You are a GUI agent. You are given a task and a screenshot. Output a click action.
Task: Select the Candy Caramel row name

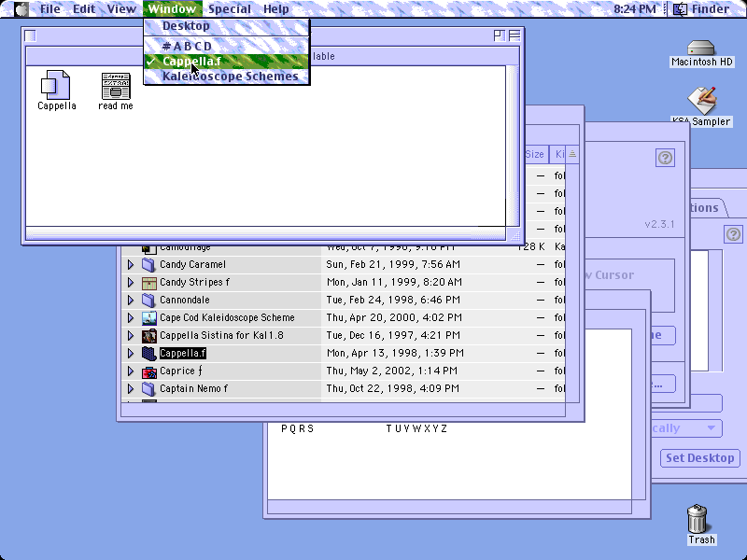click(192, 264)
